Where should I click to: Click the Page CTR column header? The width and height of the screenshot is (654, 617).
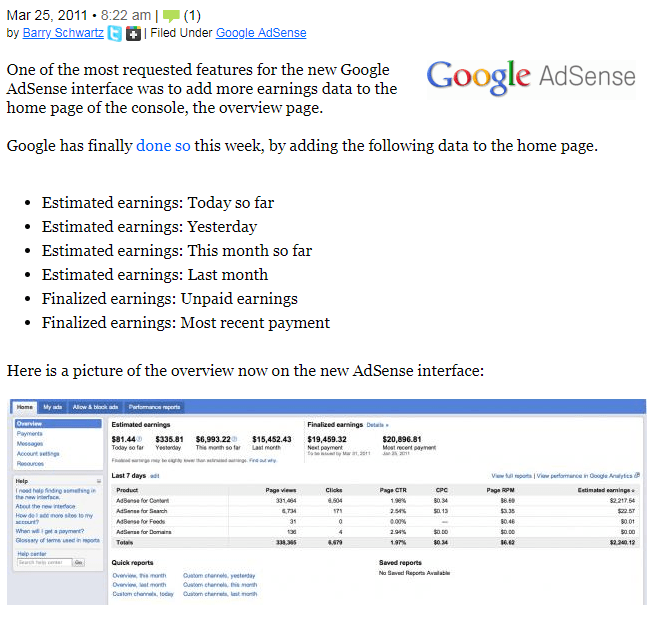pyautogui.click(x=393, y=490)
